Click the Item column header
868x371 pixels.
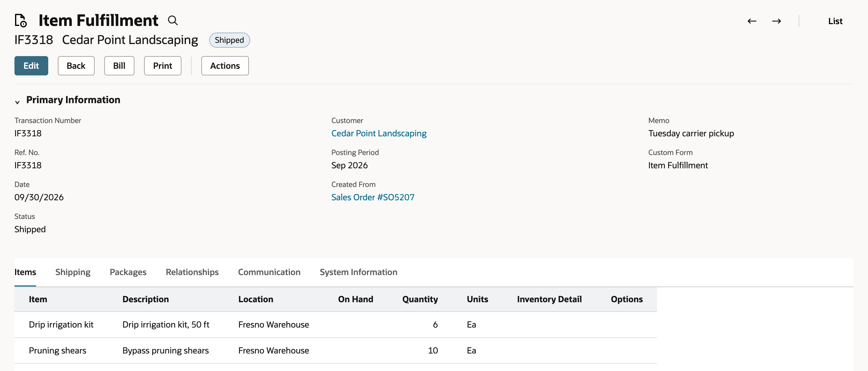coord(38,299)
